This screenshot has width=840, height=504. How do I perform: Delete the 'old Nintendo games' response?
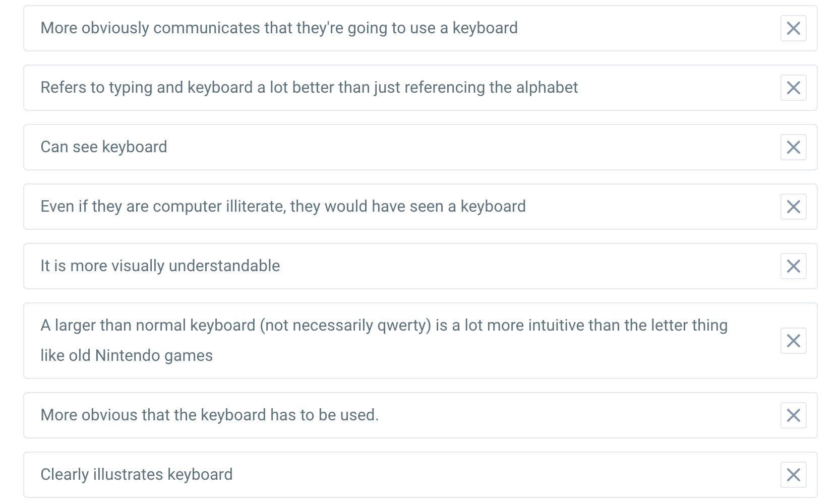click(793, 341)
